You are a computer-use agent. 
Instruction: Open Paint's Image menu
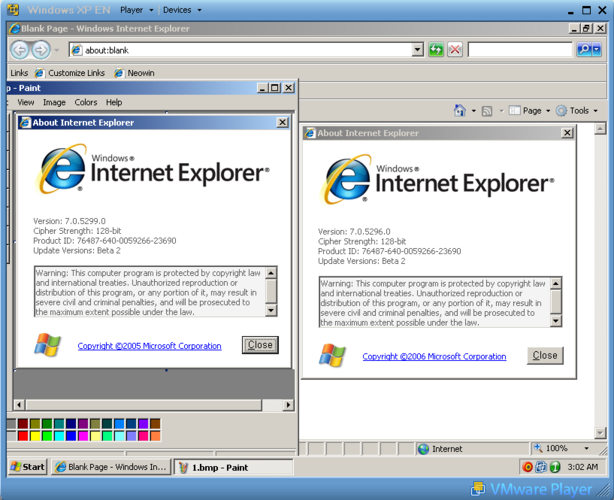(x=54, y=102)
